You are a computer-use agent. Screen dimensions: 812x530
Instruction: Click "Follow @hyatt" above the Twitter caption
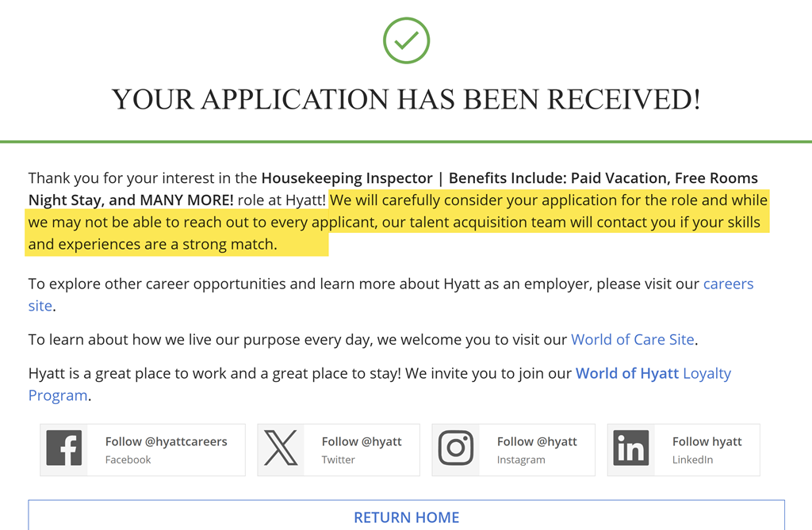(x=362, y=441)
